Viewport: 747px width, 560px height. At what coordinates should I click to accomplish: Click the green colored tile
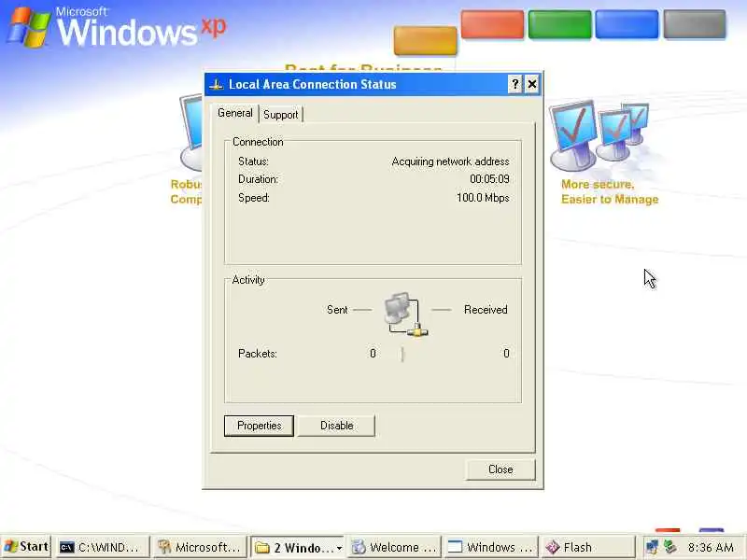coord(559,24)
